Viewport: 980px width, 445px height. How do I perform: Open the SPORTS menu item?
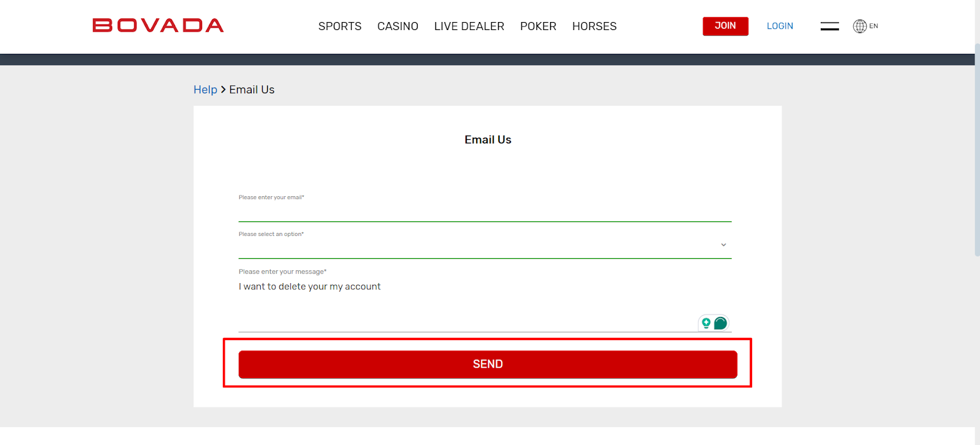pos(339,26)
